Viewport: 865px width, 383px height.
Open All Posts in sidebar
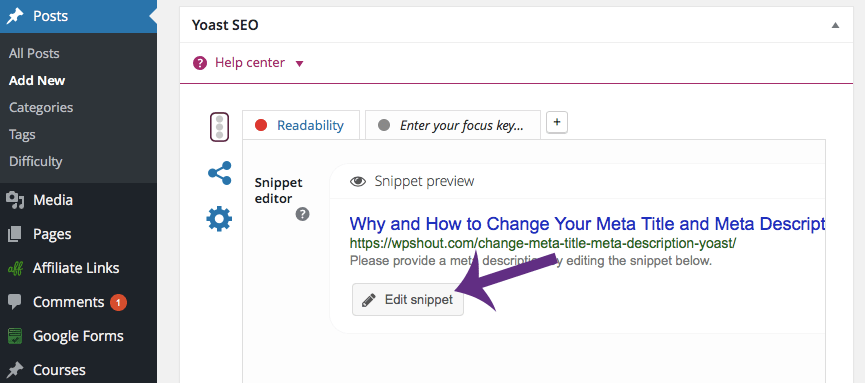(34, 54)
